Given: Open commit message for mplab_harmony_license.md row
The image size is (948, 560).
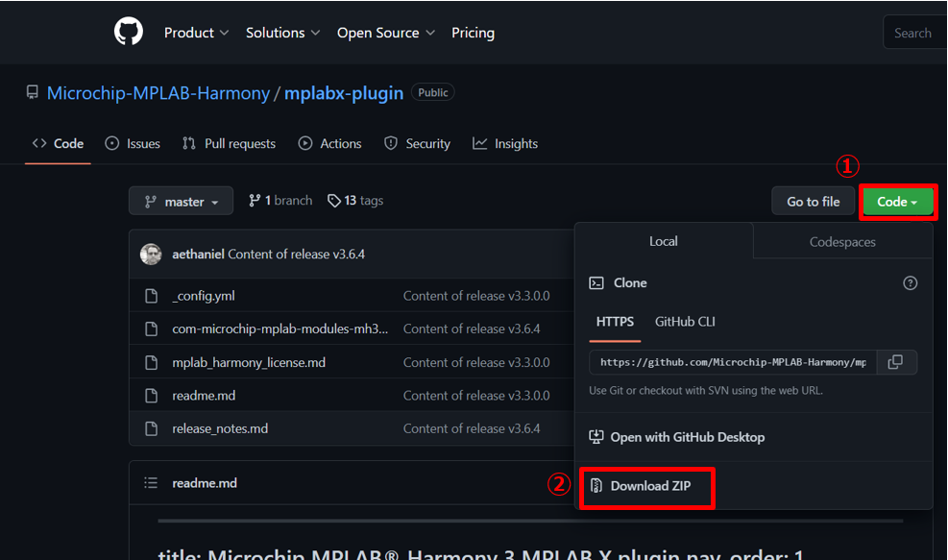Looking at the screenshot, I should [476, 362].
